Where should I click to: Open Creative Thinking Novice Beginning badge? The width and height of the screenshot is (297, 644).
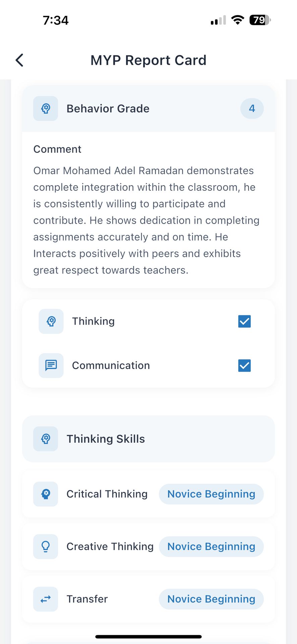point(211,546)
